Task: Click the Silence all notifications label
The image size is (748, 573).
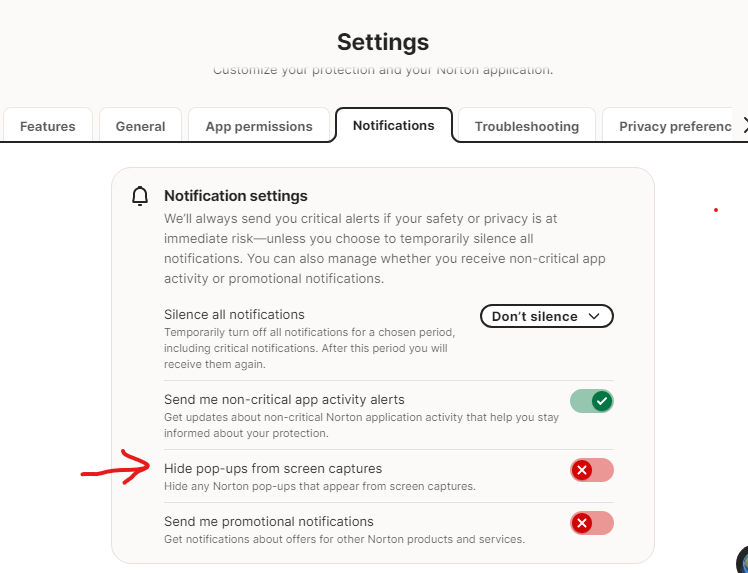Action: [234, 314]
